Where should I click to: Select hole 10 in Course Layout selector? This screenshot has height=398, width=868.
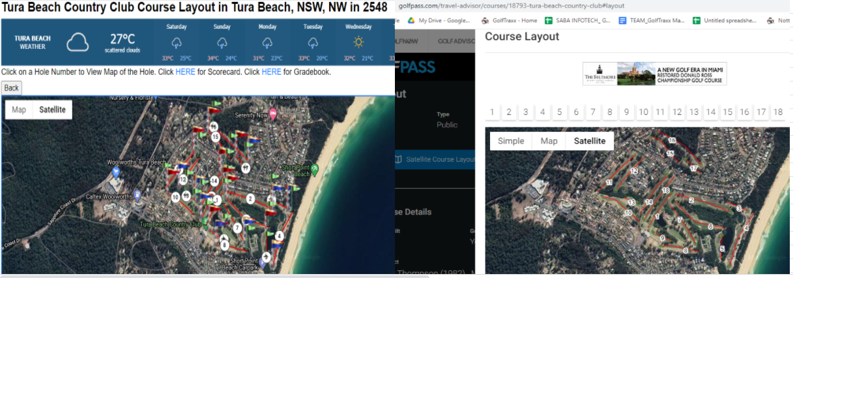click(x=643, y=112)
